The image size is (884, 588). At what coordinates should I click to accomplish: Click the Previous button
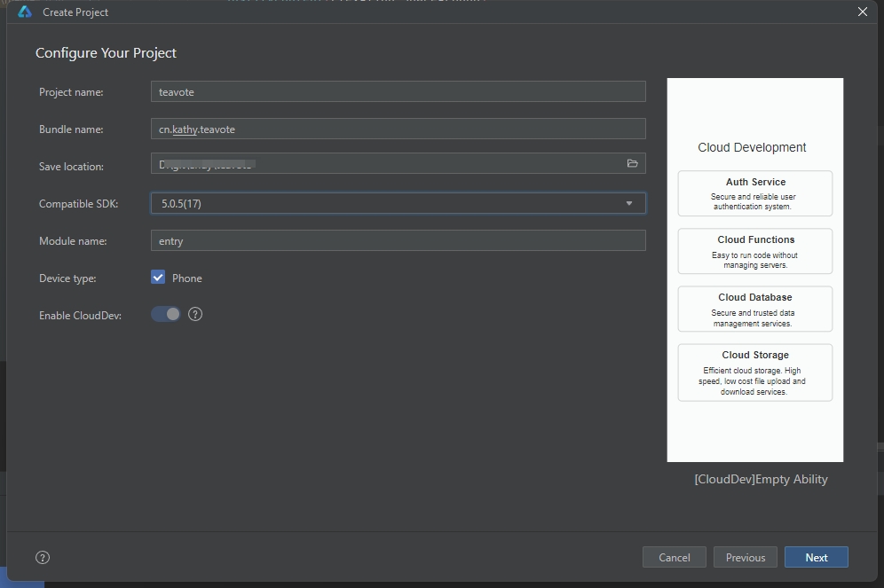[745, 557]
